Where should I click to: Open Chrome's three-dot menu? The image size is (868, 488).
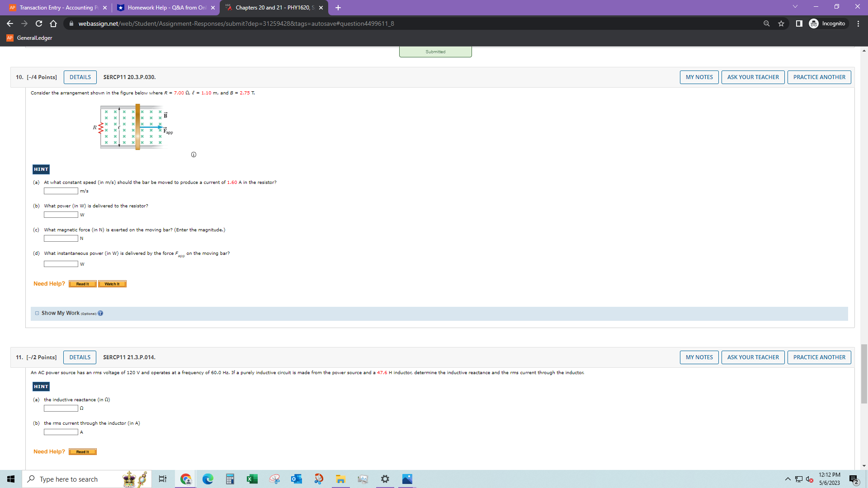pyautogui.click(x=859, y=23)
